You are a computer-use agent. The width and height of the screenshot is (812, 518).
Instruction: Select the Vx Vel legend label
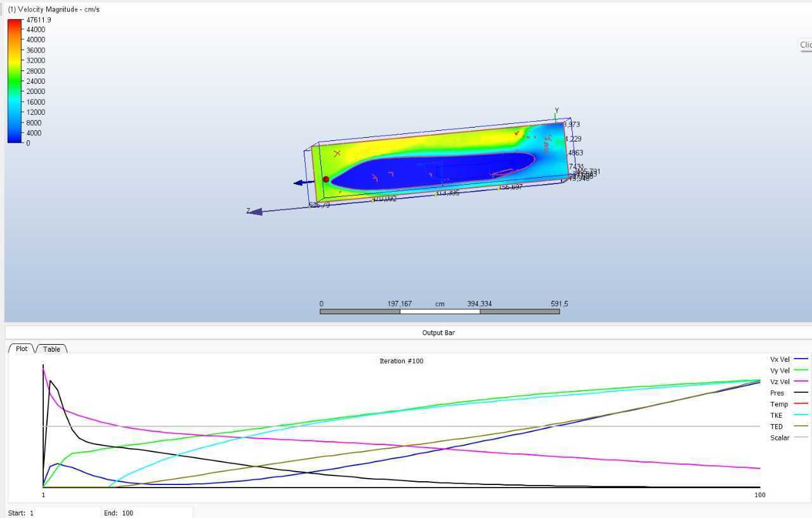click(780, 359)
